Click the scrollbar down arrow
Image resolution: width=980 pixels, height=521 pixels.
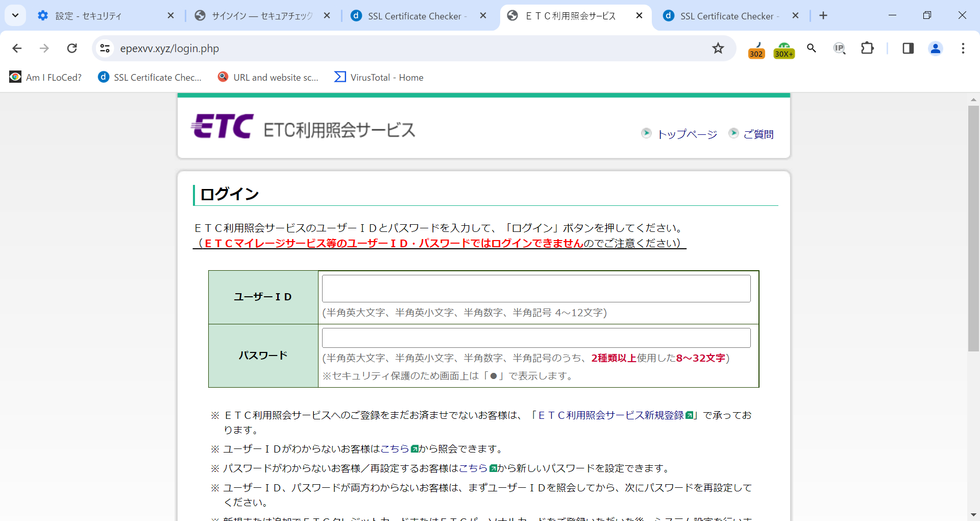pyautogui.click(x=973, y=515)
